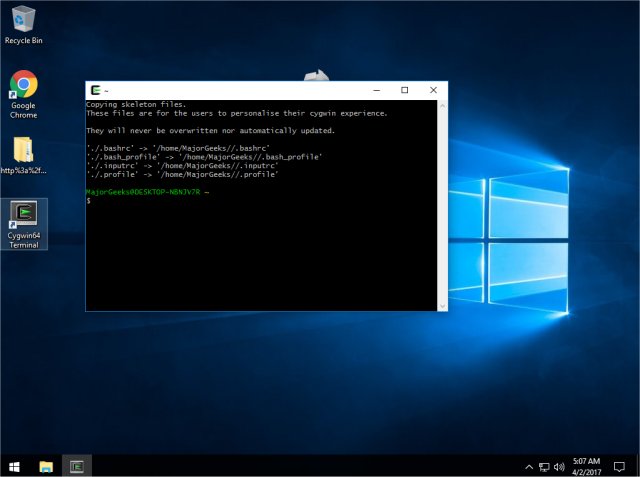Close the Cygwin terminal window
640x477 pixels.
pos(433,90)
